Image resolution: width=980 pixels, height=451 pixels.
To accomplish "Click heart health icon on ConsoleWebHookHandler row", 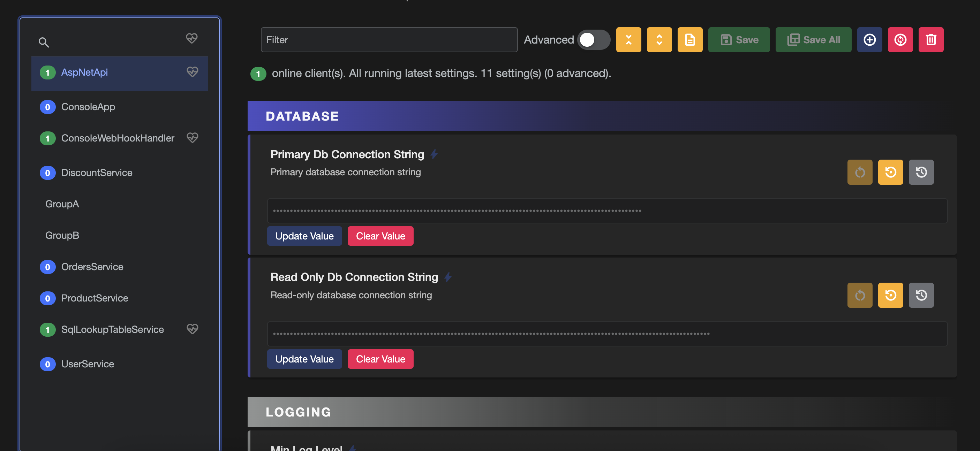I will click(x=193, y=137).
